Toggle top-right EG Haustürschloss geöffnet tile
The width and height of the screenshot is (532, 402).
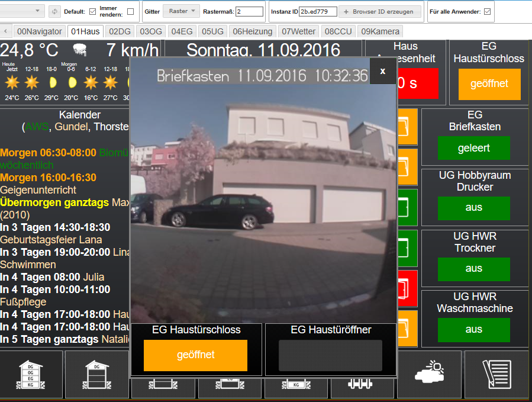tap(489, 84)
